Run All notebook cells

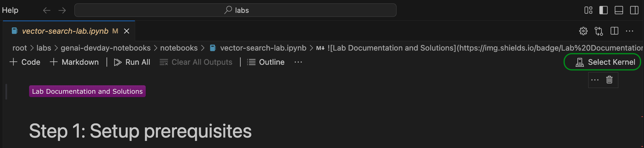click(x=132, y=62)
